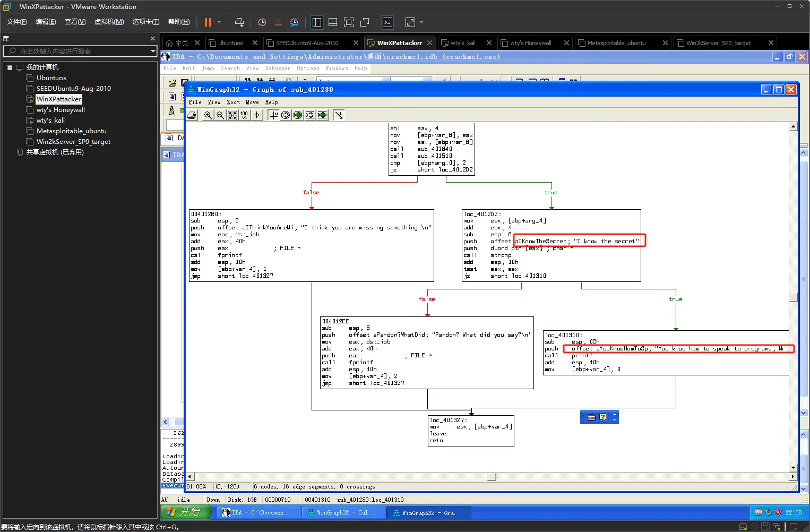Print the graph using the printer icon
Screen dimensions: 810x532
pyautogui.click(x=192, y=115)
